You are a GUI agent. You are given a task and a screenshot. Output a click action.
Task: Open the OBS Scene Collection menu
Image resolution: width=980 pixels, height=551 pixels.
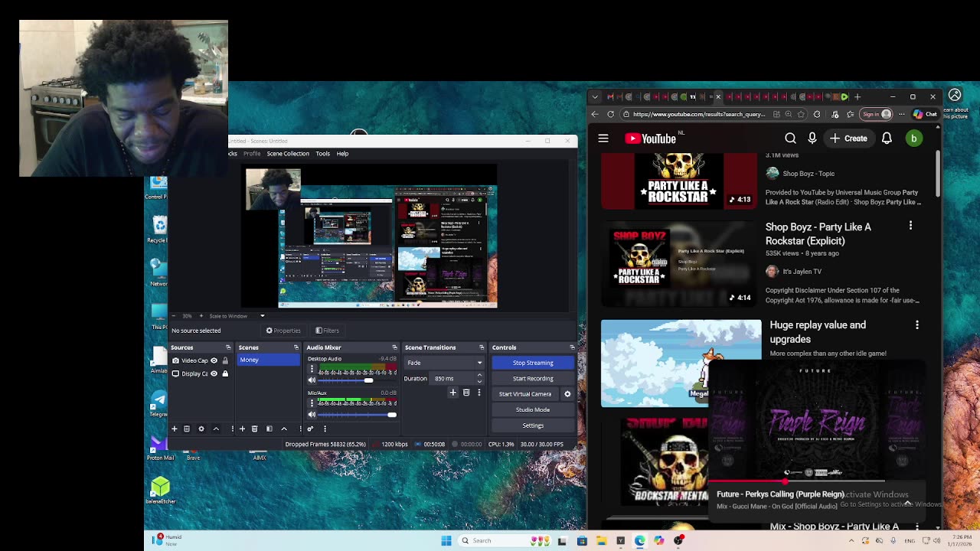(x=288, y=154)
